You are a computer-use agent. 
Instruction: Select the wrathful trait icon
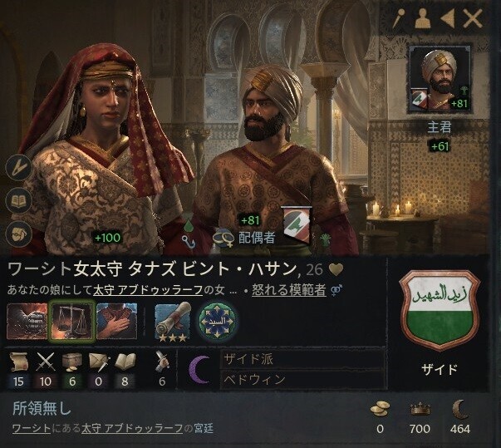coord(27,321)
